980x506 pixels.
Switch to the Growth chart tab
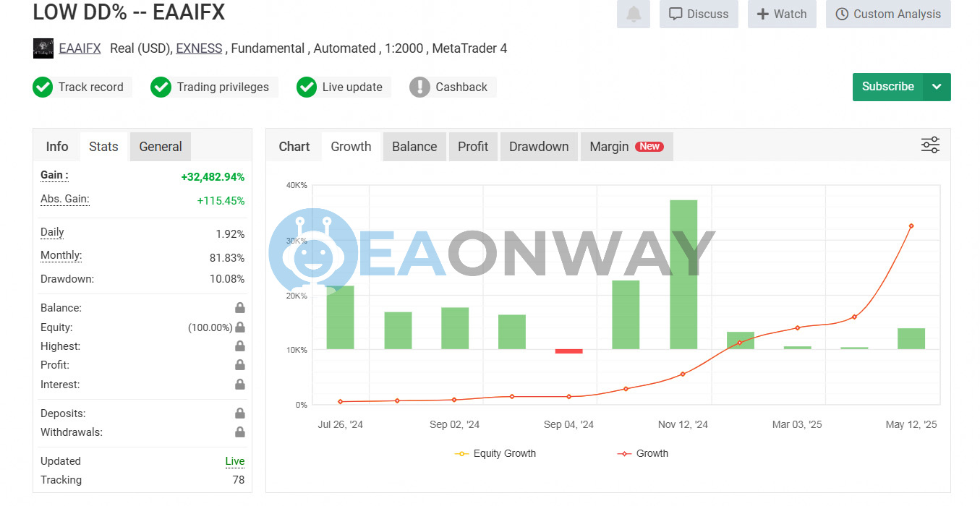point(351,147)
